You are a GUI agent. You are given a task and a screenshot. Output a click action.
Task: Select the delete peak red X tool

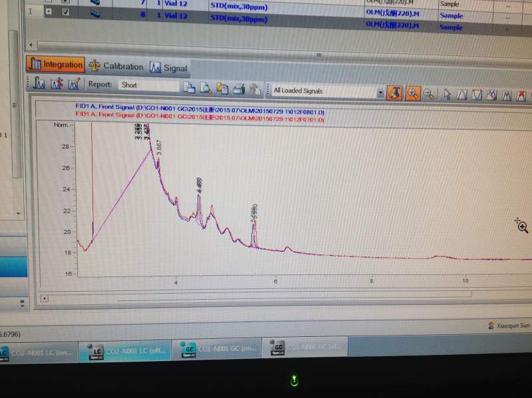click(522, 96)
